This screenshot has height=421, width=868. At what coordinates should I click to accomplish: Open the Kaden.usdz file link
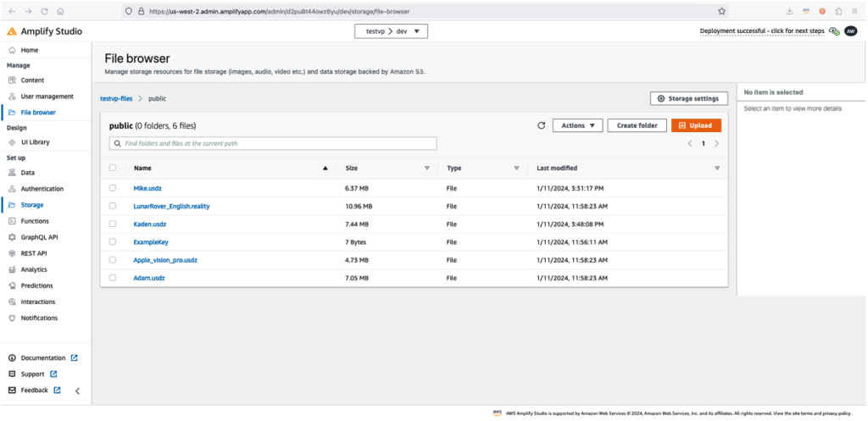click(149, 224)
